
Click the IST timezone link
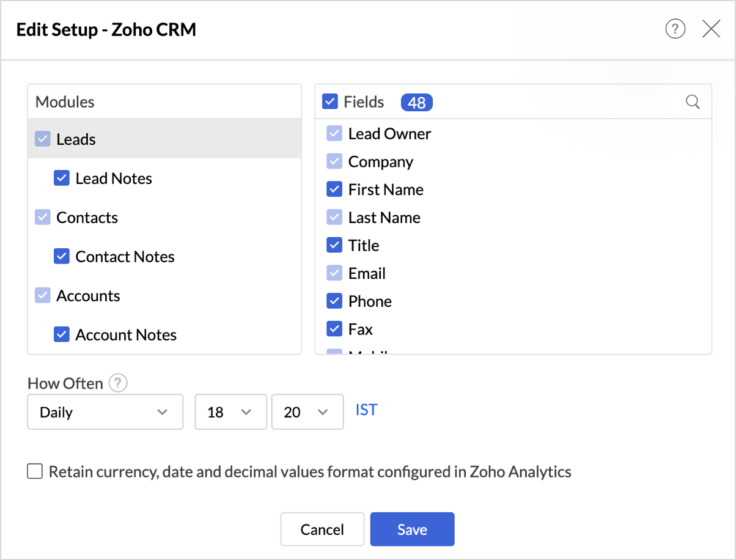point(366,410)
